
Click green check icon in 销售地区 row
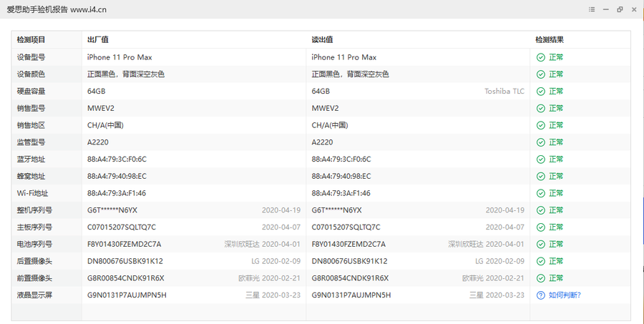tap(540, 125)
